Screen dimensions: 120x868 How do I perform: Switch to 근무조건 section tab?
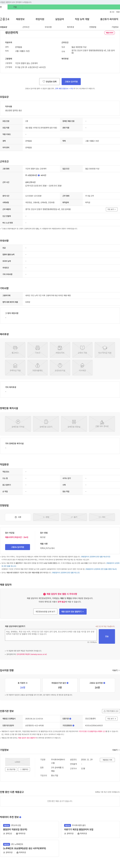(26, 27)
